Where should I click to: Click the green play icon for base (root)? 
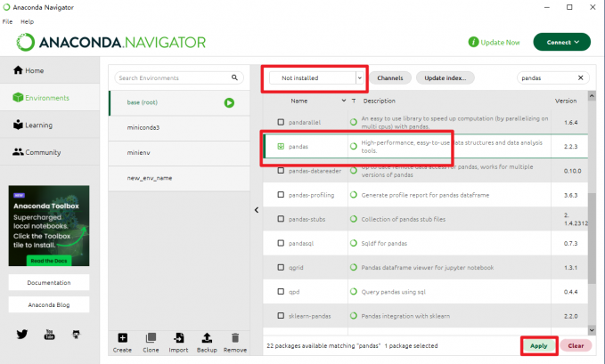coord(229,102)
